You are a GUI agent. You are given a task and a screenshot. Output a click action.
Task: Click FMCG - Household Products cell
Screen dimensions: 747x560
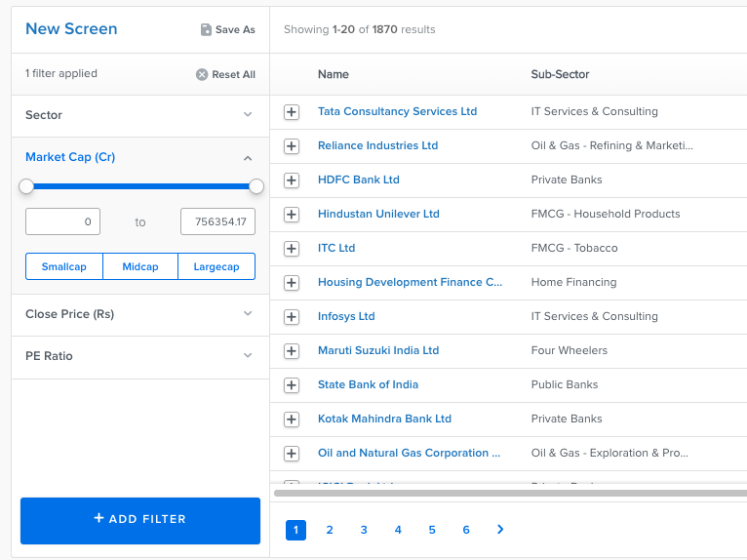(x=606, y=214)
